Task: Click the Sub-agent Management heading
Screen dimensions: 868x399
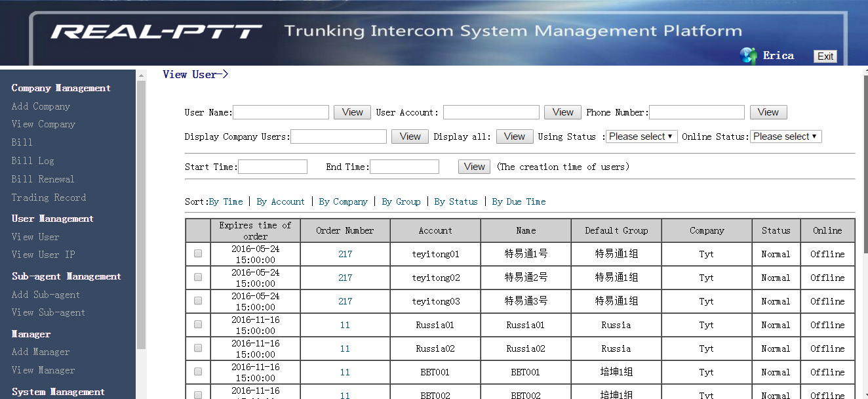Action: [x=66, y=276]
